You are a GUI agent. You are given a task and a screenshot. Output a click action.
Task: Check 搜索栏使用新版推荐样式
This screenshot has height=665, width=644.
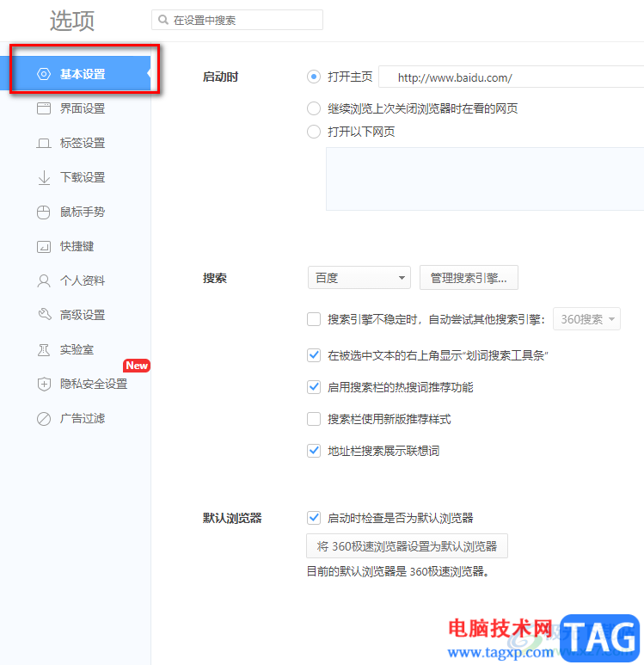coord(314,419)
